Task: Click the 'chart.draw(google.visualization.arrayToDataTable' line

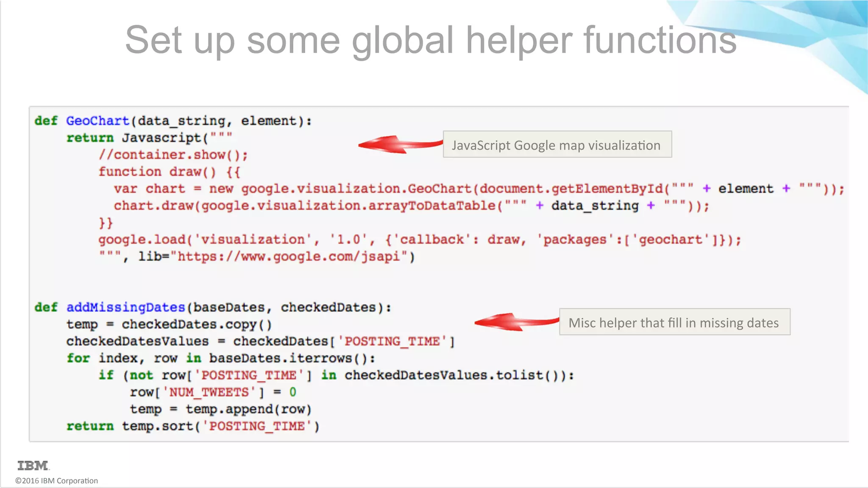Action: (411, 206)
